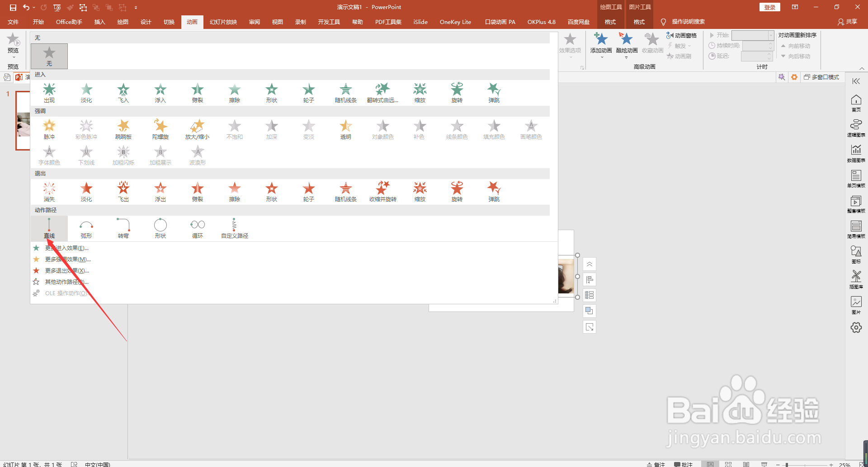Open 数据图表 in the right sidebar

(856, 154)
